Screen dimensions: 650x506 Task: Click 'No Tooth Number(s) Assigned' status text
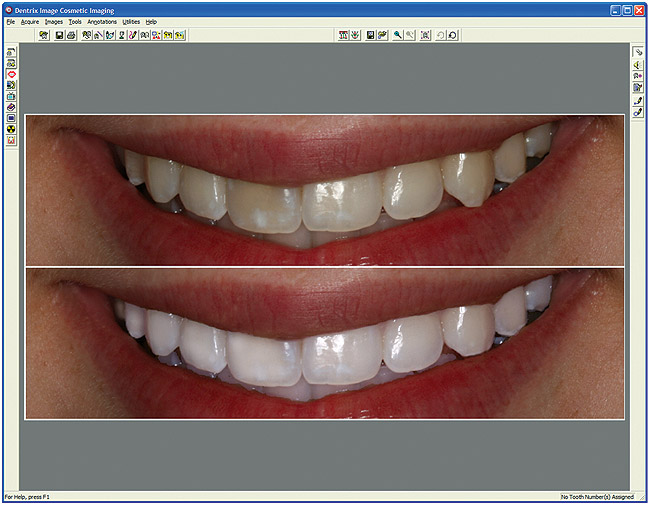point(597,497)
